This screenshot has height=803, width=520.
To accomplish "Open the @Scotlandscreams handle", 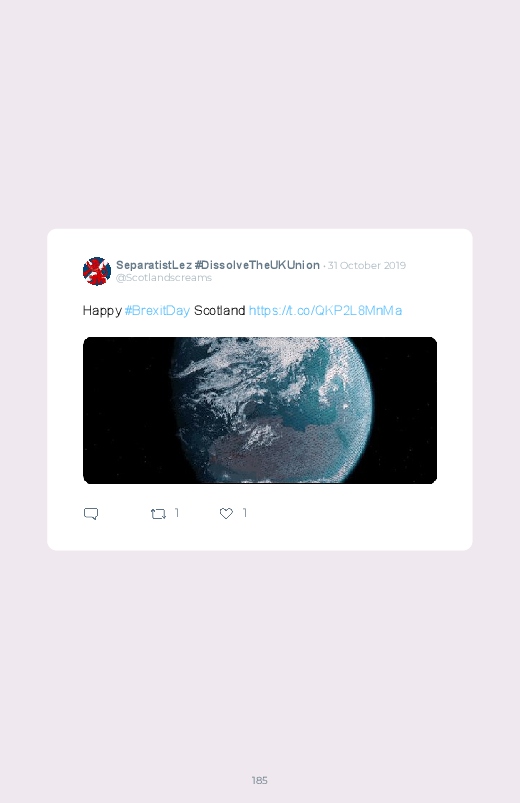I will coord(164,278).
